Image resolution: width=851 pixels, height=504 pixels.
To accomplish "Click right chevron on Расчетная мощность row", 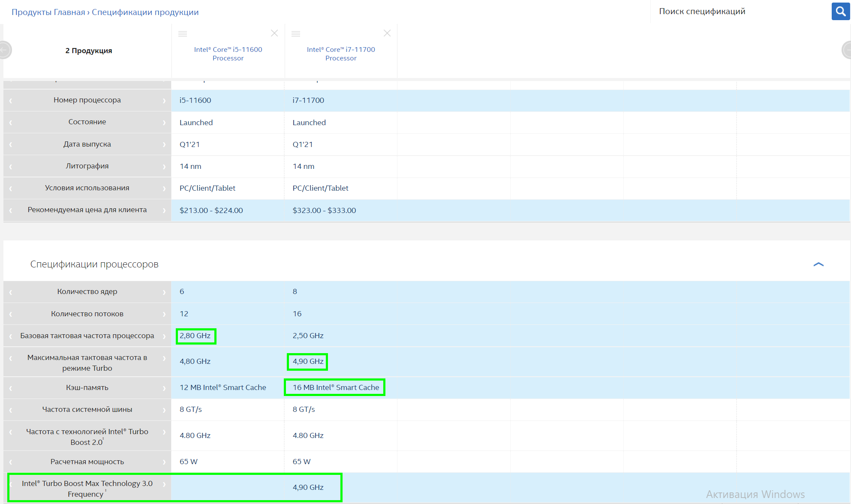I will pos(164,462).
